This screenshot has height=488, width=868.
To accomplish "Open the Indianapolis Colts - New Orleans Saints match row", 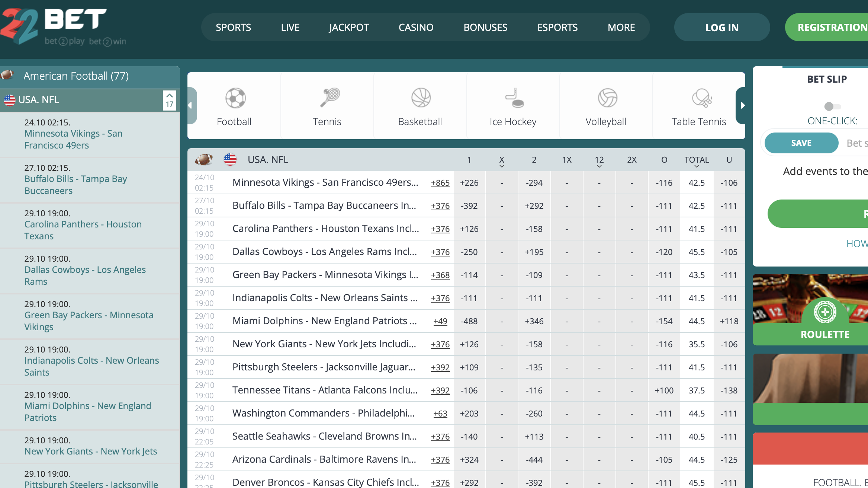I will (x=325, y=298).
